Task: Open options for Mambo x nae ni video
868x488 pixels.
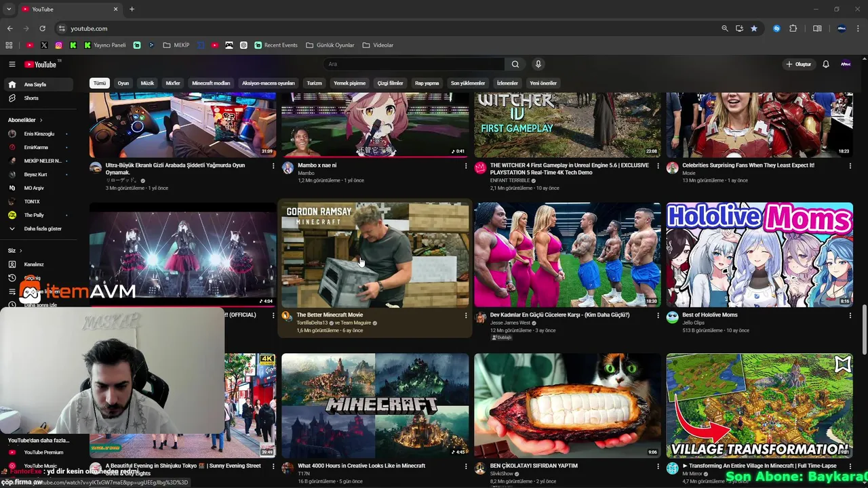Action: coord(466,165)
